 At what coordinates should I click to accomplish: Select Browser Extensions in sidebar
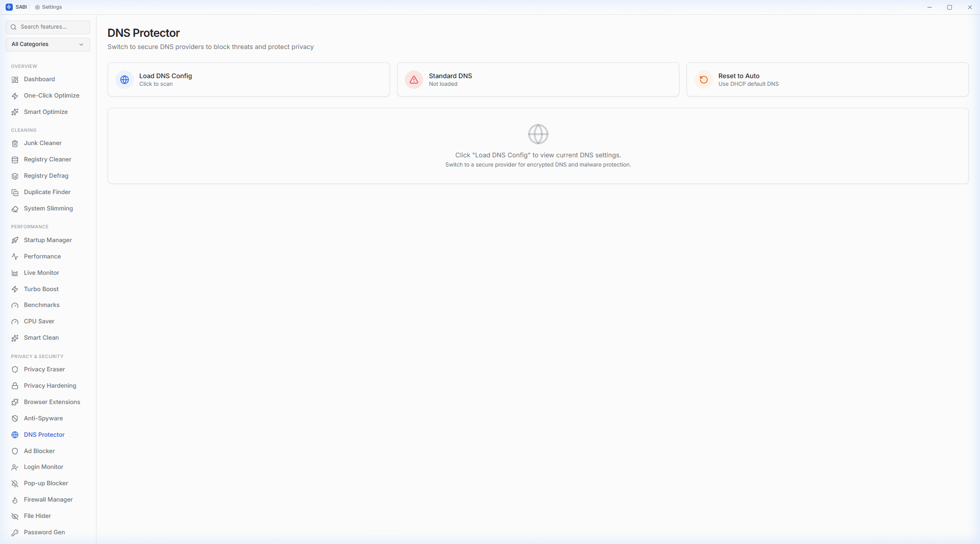52,402
